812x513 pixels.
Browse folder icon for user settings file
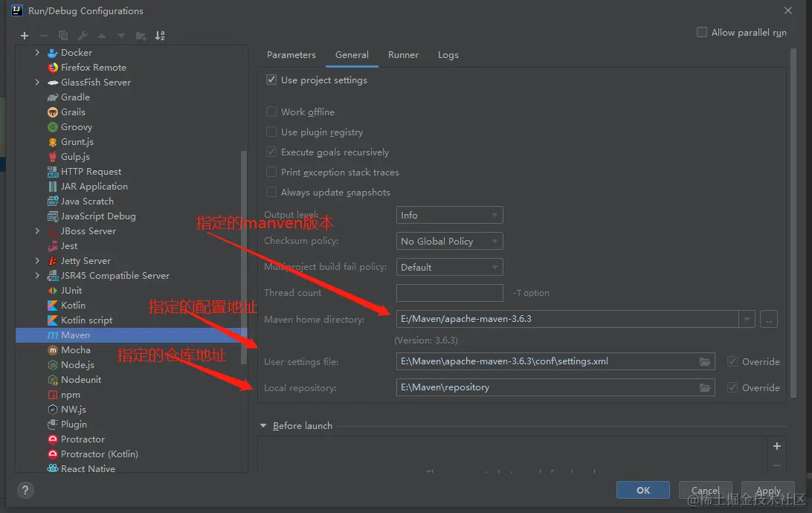[705, 361]
